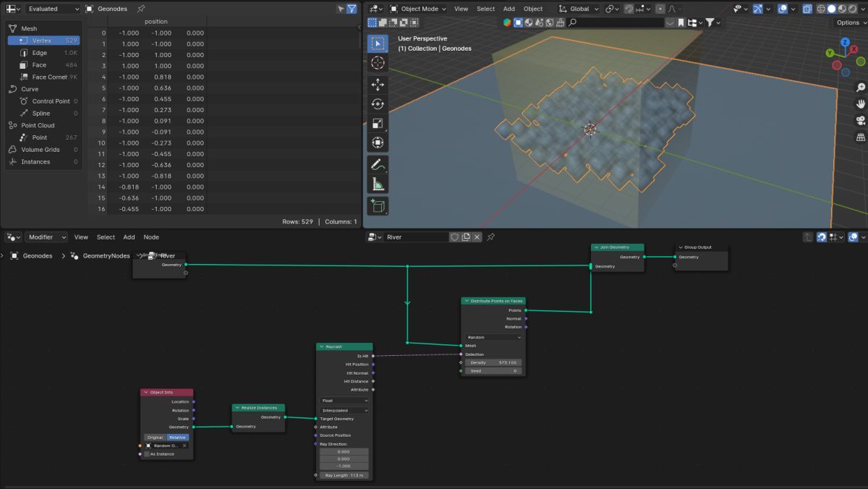Pin the spreadsheet Geonodes object
The height and width of the screenshot is (489, 868).
pyautogui.click(x=141, y=9)
